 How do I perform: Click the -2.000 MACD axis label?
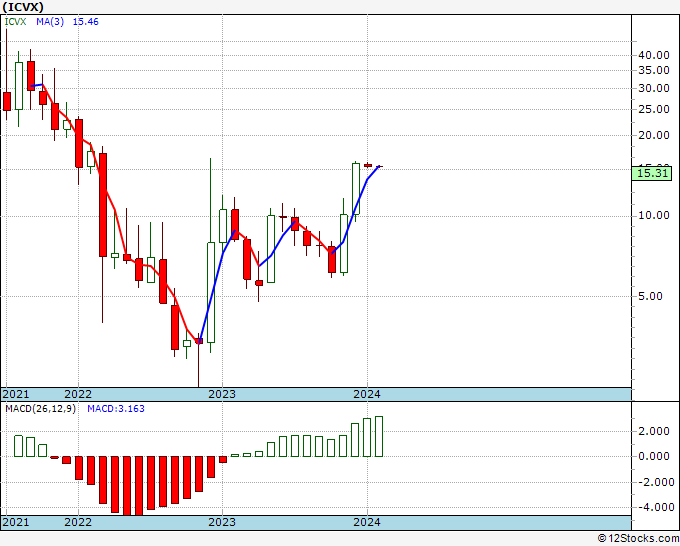(x=655, y=482)
